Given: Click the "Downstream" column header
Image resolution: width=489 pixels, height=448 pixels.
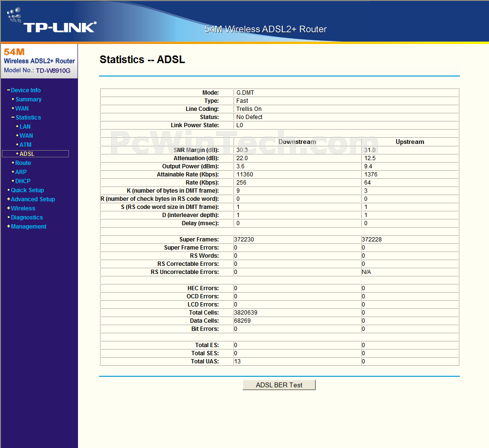Looking at the screenshot, I should [297, 142].
